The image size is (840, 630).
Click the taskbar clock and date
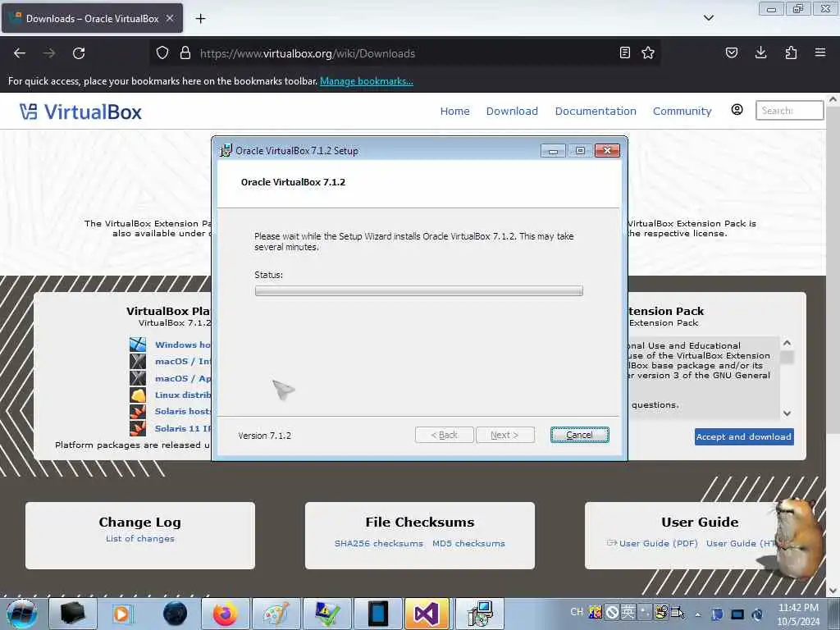click(798, 614)
